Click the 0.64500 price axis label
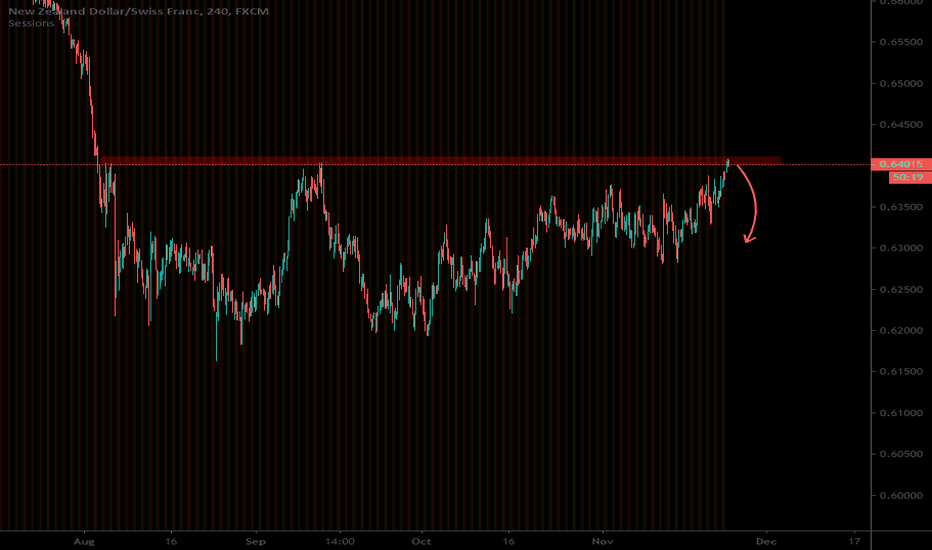The height and width of the screenshot is (550, 932). (x=901, y=125)
